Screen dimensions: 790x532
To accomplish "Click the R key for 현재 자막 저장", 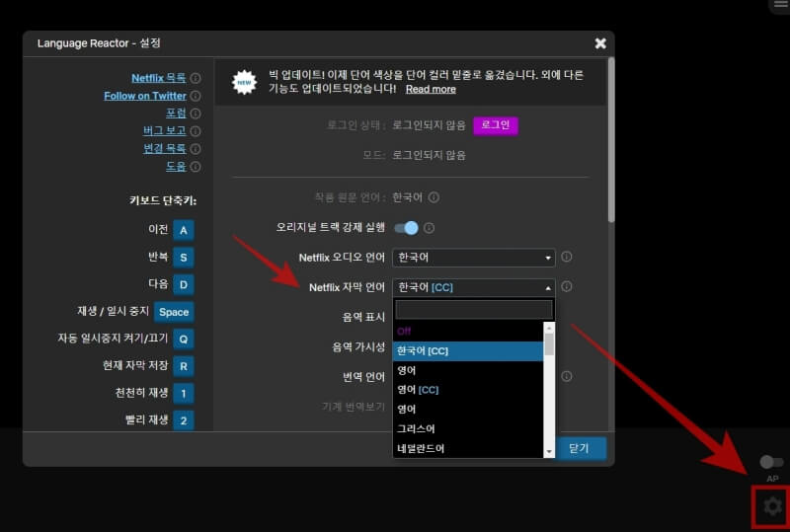I will coord(184,366).
